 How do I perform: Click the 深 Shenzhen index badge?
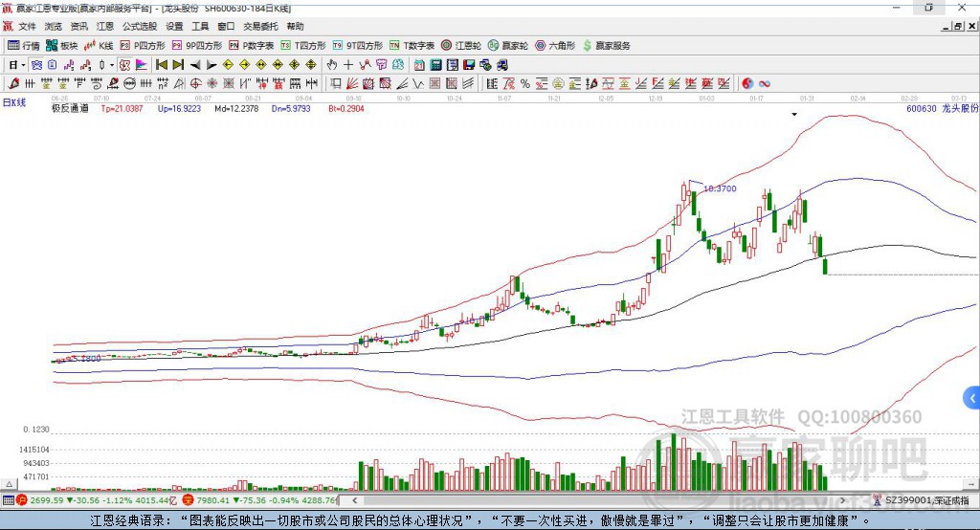coord(189,500)
